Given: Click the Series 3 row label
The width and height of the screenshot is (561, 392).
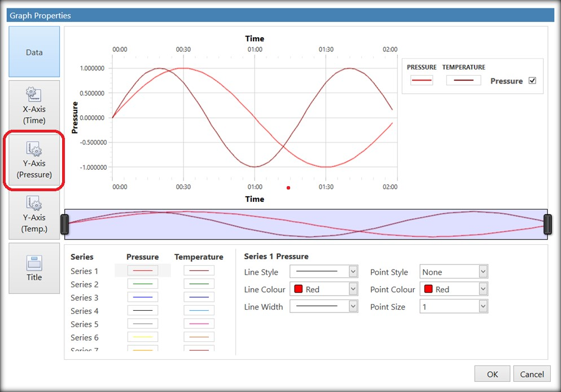Looking at the screenshot, I should (84, 298).
